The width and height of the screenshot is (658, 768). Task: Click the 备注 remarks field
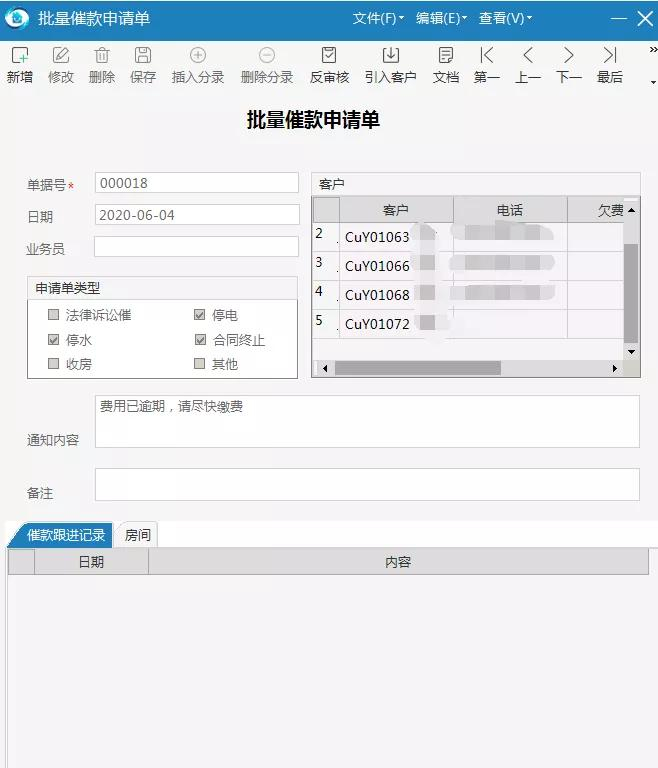tap(367, 484)
